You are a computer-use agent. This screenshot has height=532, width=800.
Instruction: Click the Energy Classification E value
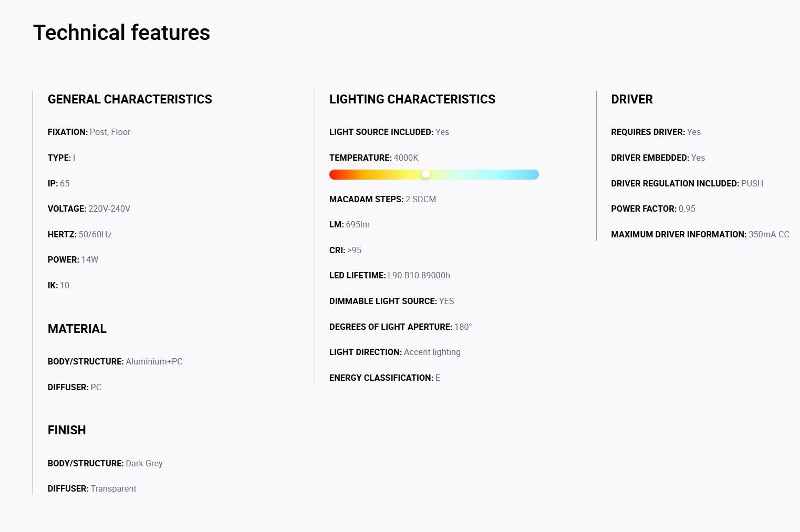click(x=438, y=378)
